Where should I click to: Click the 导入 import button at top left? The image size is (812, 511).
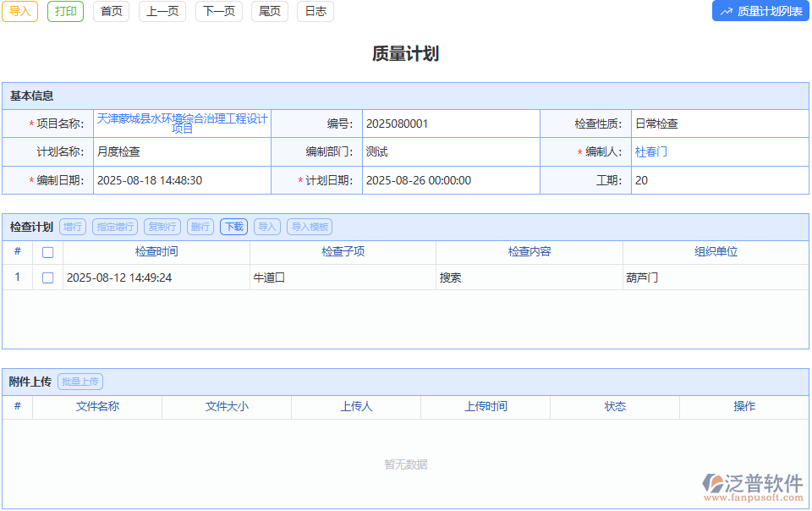coord(19,12)
